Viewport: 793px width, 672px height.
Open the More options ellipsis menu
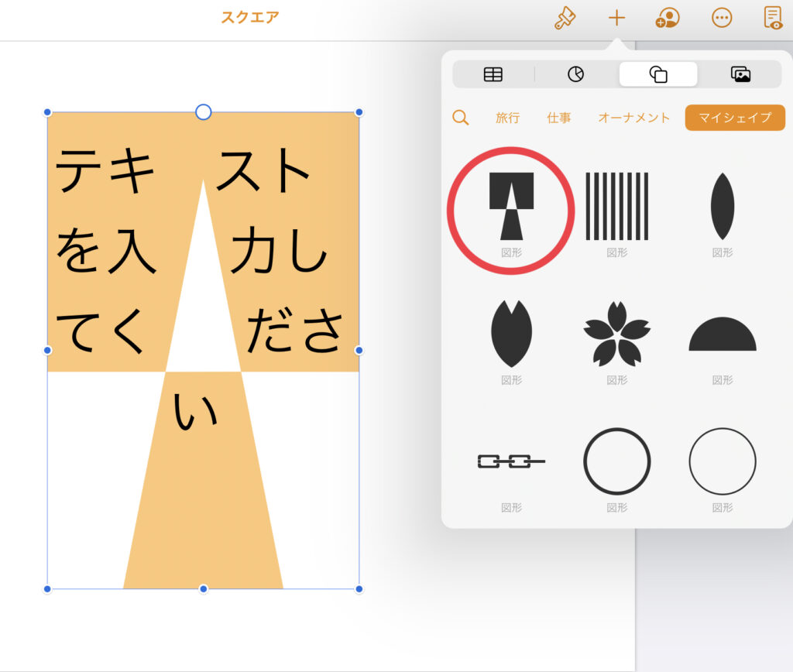(x=722, y=19)
